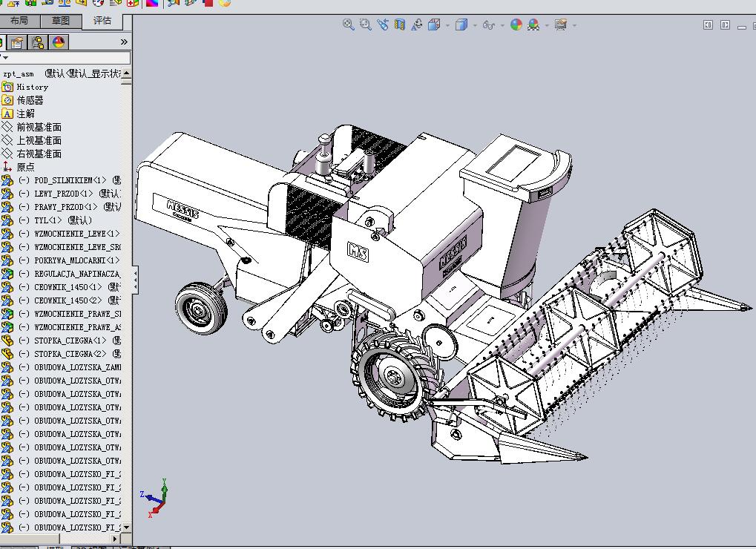Click the Zoom to Fit magnifier icon
This screenshot has height=549, width=756.
pos(348,24)
